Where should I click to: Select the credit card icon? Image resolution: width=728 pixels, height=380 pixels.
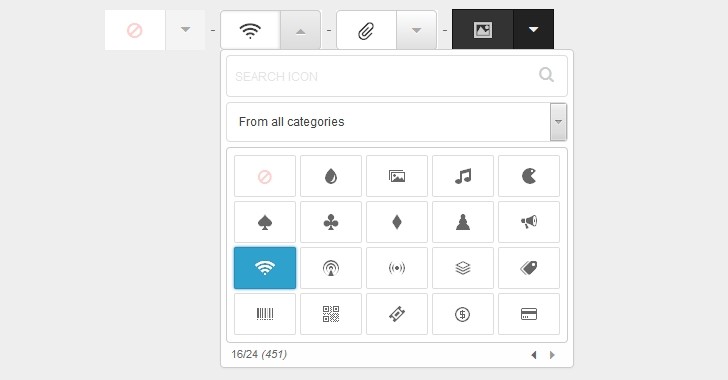tap(529, 314)
